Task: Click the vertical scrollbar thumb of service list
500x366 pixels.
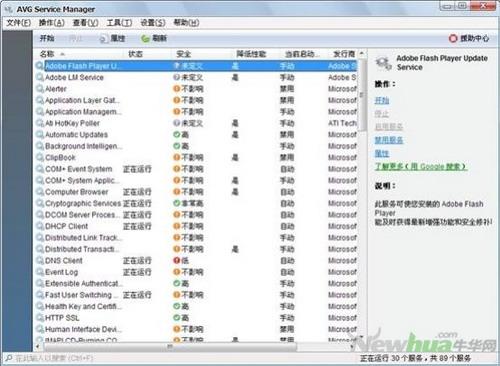Action: [x=362, y=95]
